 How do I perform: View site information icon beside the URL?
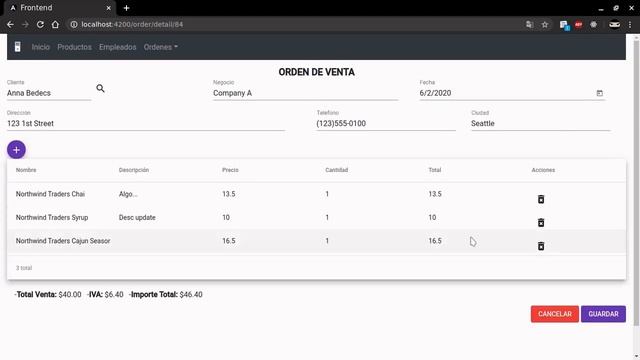tap(74, 24)
